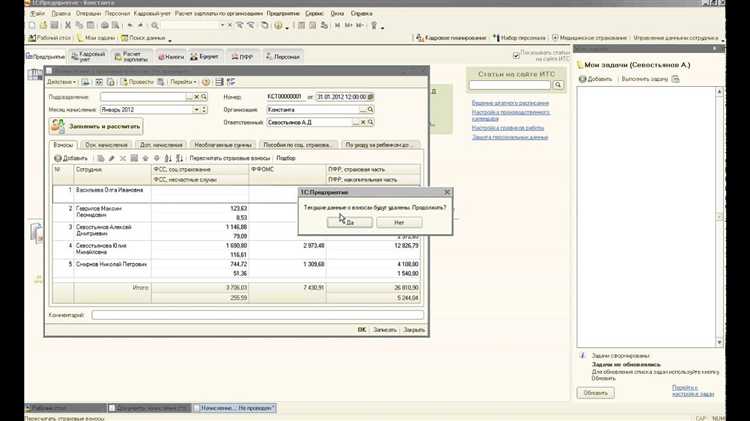Click the Подразделение field search magnifier
Image resolution: width=750 pixels, height=421 pixels.
(x=204, y=97)
